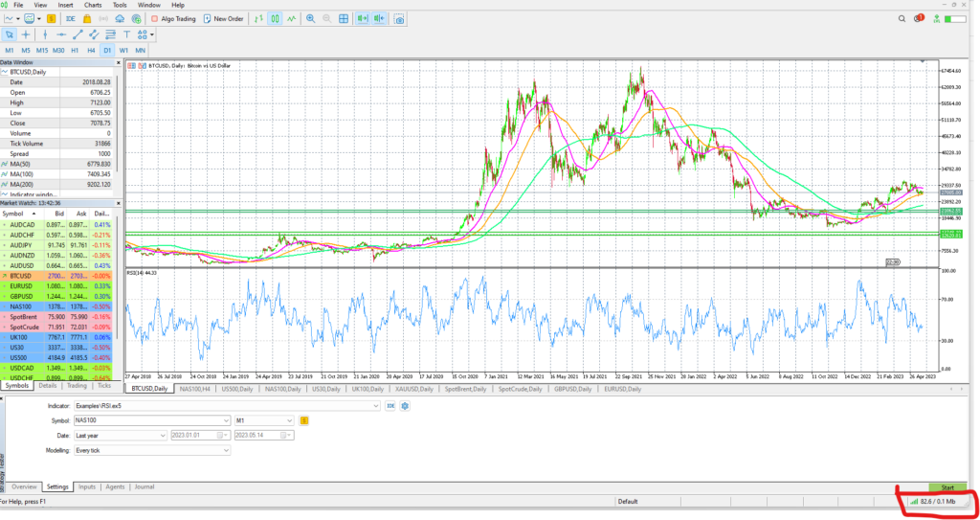
Task: Open IDE icon beside the Indicator field
Action: 390,405
